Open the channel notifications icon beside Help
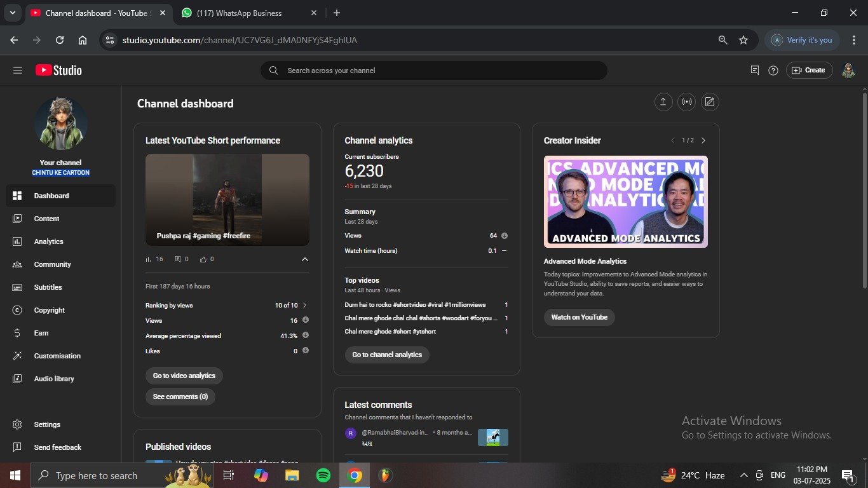This screenshot has width=868, height=488. pyautogui.click(x=755, y=71)
